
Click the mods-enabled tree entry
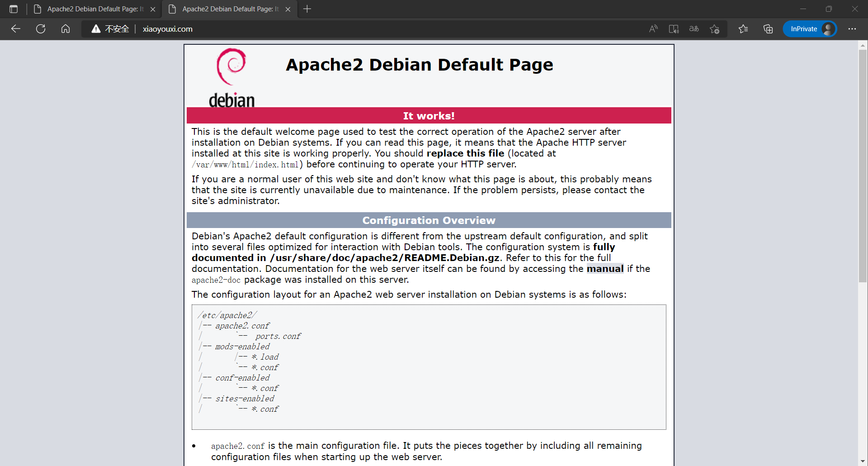pyautogui.click(x=242, y=347)
